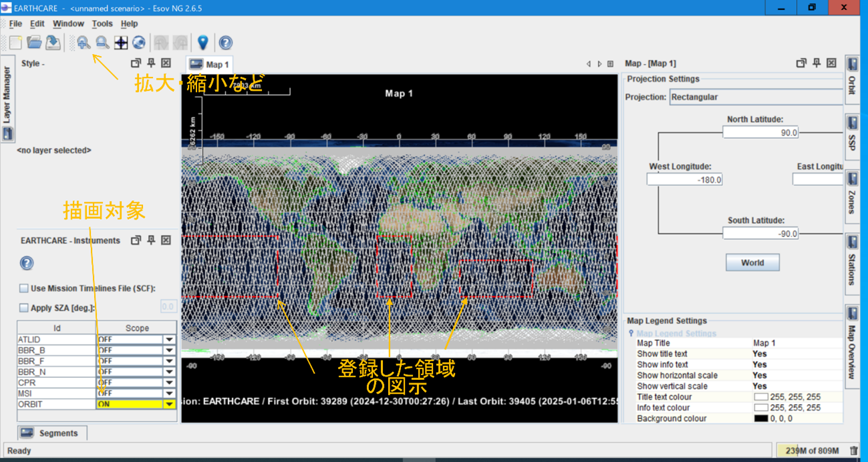The image size is (868, 462).
Task: Click the blue location pin toolbar icon
Action: pyautogui.click(x=203, y=43)
